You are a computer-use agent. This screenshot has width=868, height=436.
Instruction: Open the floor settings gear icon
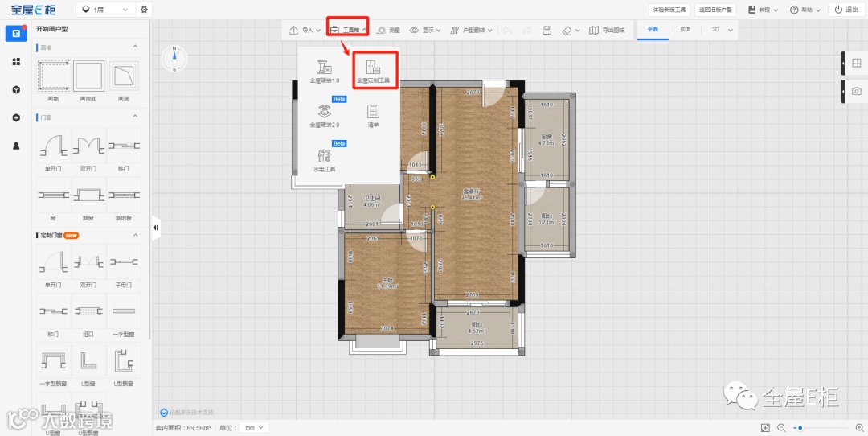tap(145, 10)
